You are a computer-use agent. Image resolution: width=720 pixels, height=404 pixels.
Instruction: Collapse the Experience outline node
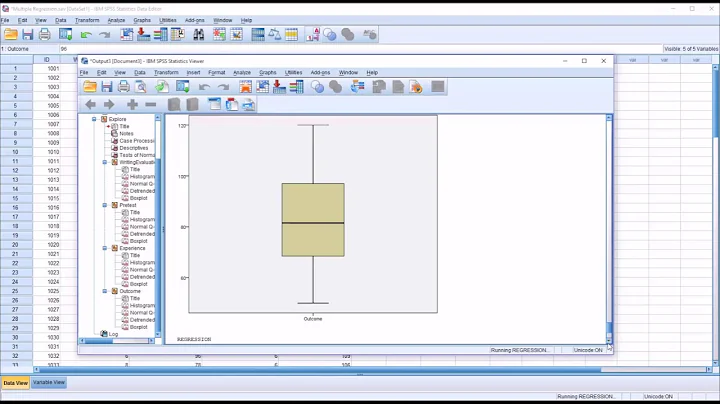(105, 248)
